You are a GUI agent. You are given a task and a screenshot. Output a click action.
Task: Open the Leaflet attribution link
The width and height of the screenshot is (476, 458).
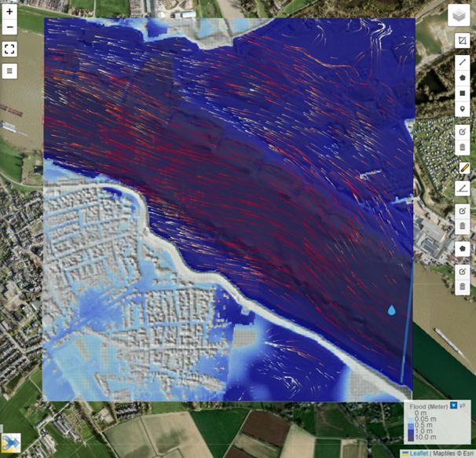417,453
